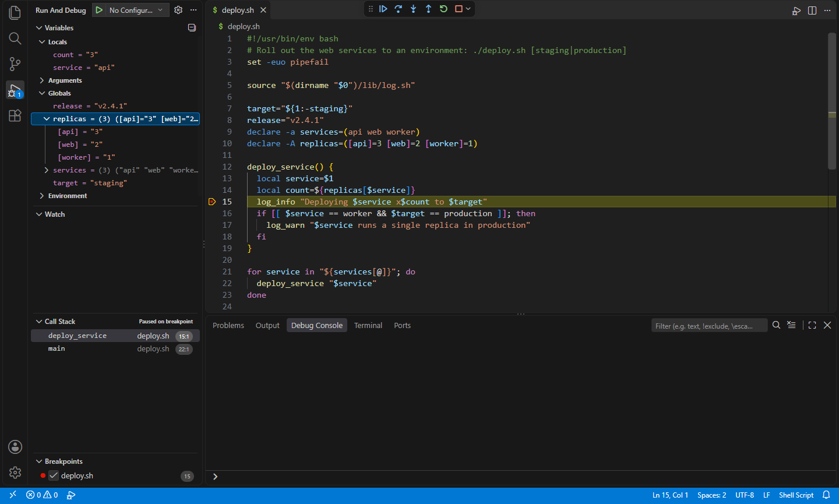Viewport: 839px width, 504px height.
Task: Click the Debug Console filter field
Action: click(709, 326)
